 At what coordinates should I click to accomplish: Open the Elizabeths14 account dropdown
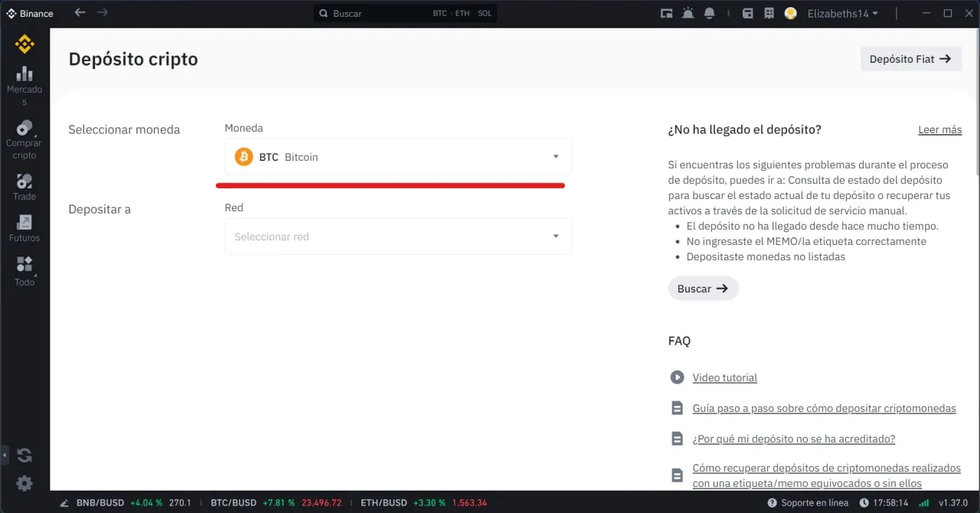pyautogui.click(x=843, y=13)
